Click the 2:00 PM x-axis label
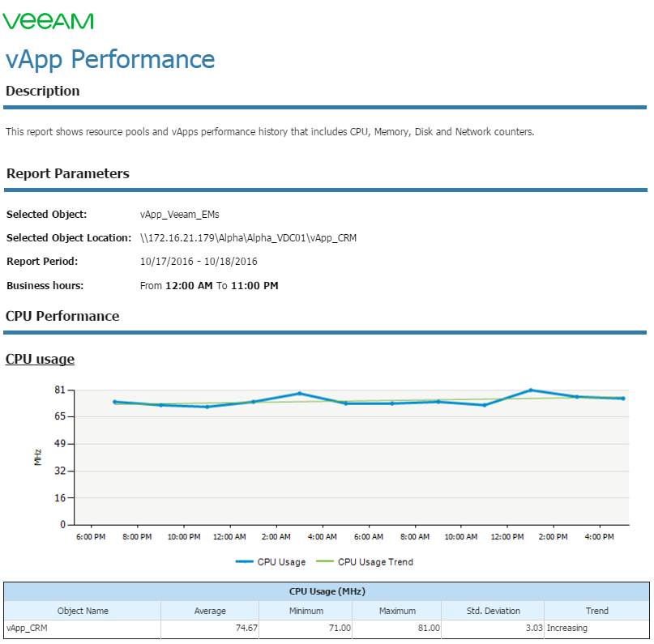This screenshot has width=654, height=644. tap(553, 537)
